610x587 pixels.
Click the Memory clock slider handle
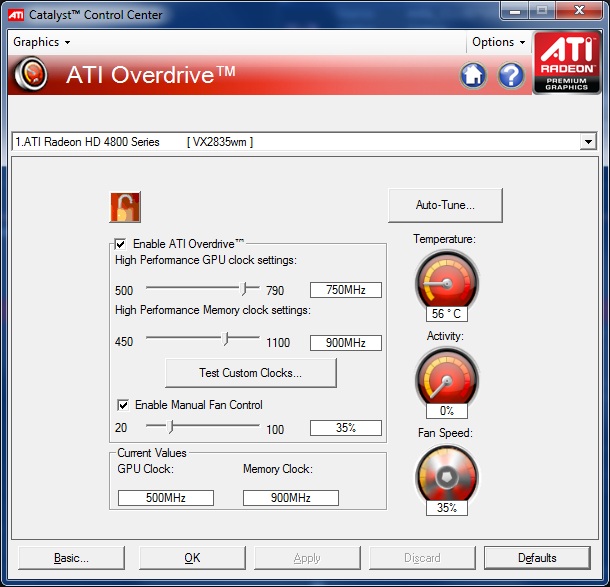(x=225, y=338)
